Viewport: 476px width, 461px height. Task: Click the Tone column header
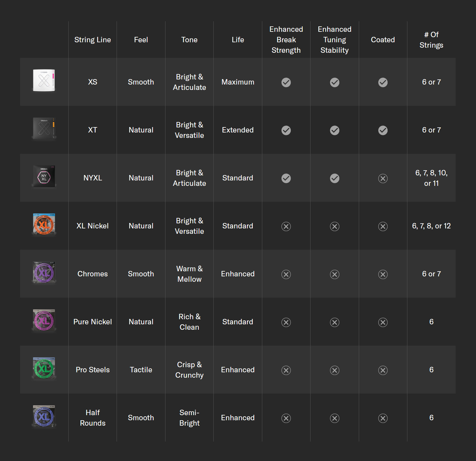point(189,40)
